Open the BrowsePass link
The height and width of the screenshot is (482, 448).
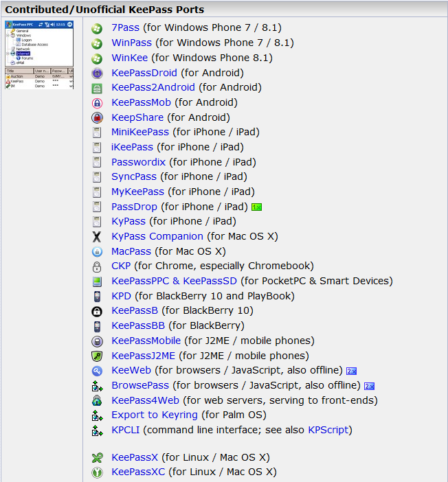pyautogui.click(x=140, y=385)
